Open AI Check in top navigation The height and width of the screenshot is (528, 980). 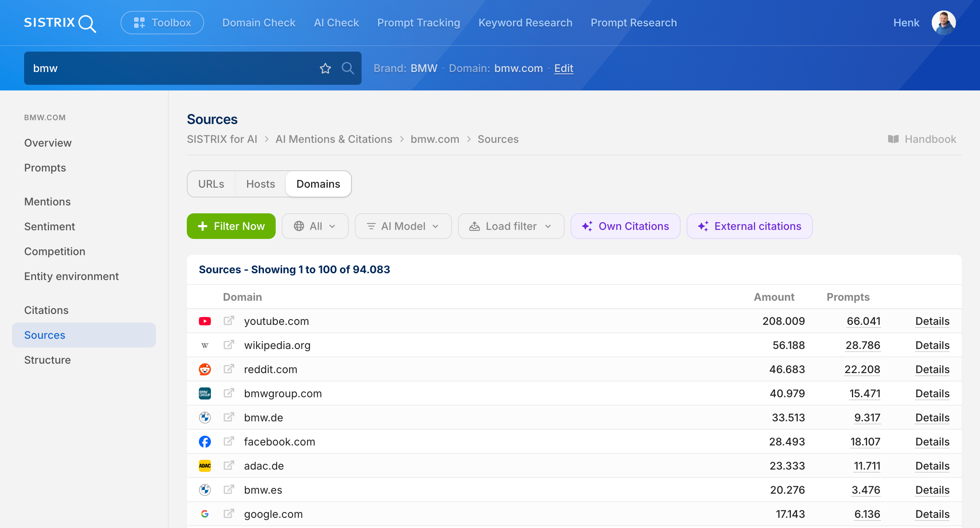tap(336, 23)
